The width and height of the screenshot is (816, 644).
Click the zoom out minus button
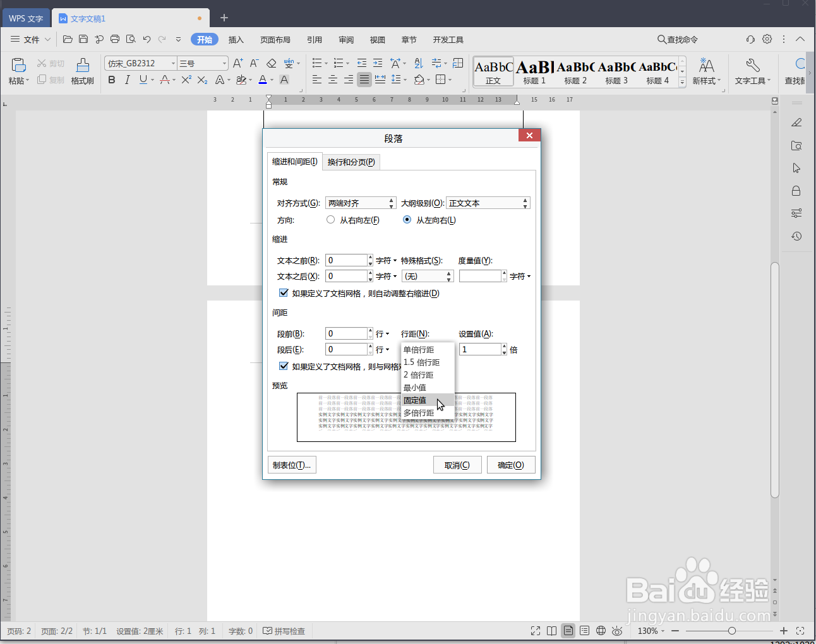tap(675, 631)
